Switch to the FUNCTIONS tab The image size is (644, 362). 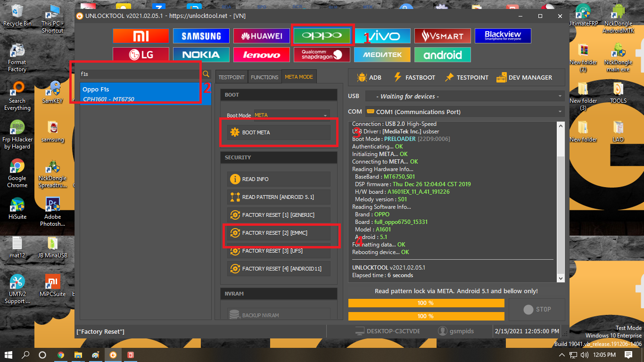tap(264, 77)
